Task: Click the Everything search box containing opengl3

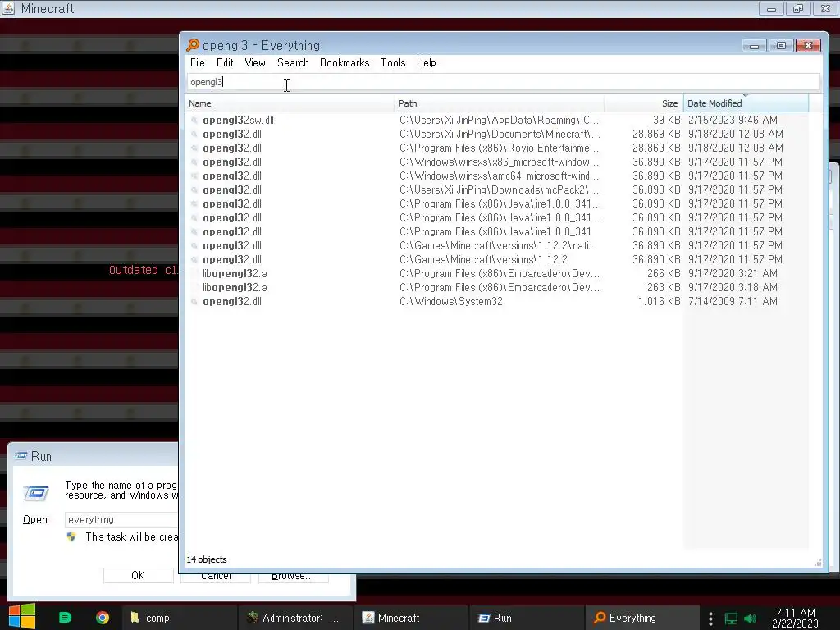Action: [x=503, y=82]
